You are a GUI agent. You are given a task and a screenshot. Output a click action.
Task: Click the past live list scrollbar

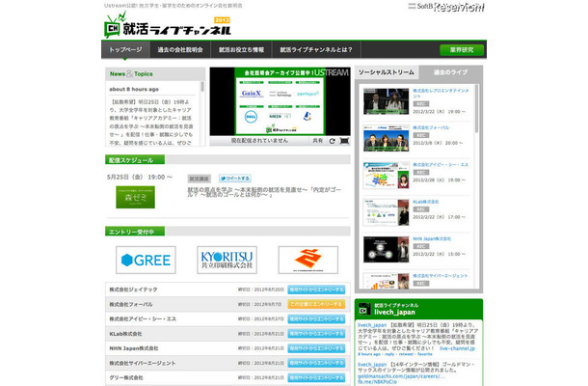(x=476, y=108)
